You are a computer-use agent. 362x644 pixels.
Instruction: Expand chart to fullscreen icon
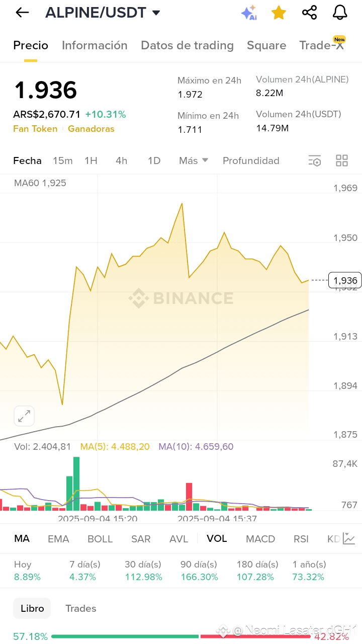click(24, 416)
